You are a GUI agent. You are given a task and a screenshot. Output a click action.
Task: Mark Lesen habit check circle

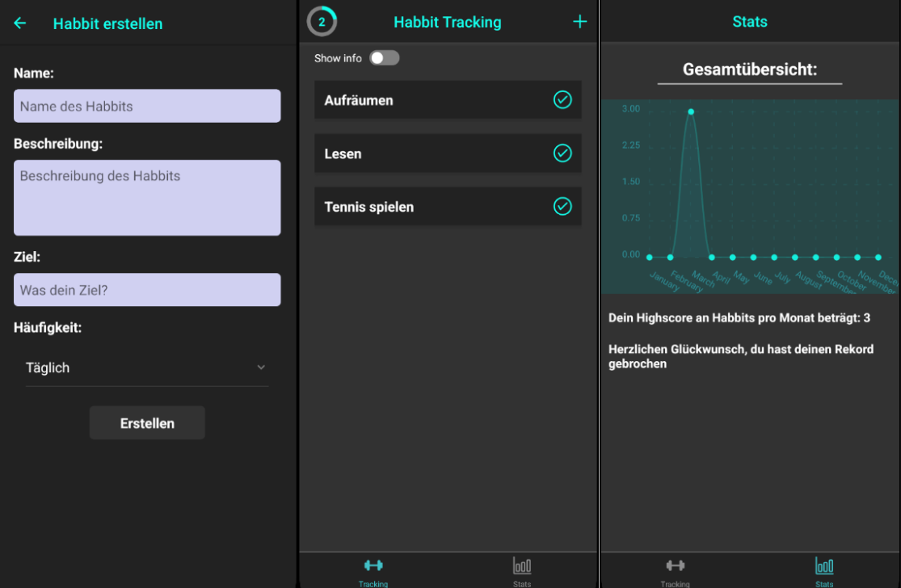[x=562, y=153]
